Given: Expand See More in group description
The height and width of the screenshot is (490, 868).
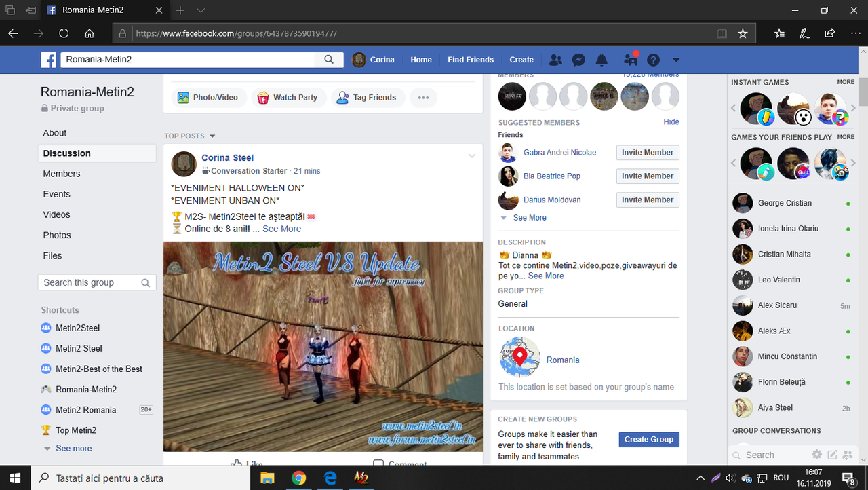Looking at the screenshot, I should coord(546,276).
